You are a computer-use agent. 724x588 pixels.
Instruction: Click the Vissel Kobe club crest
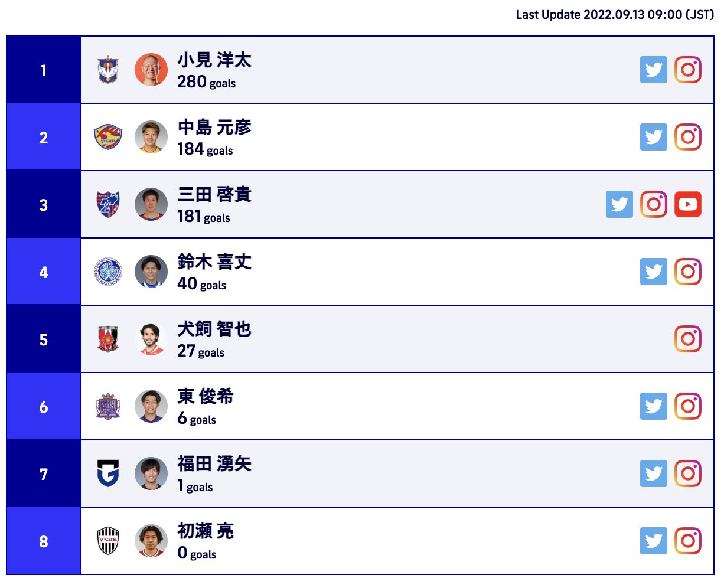(x=108, y=541)
